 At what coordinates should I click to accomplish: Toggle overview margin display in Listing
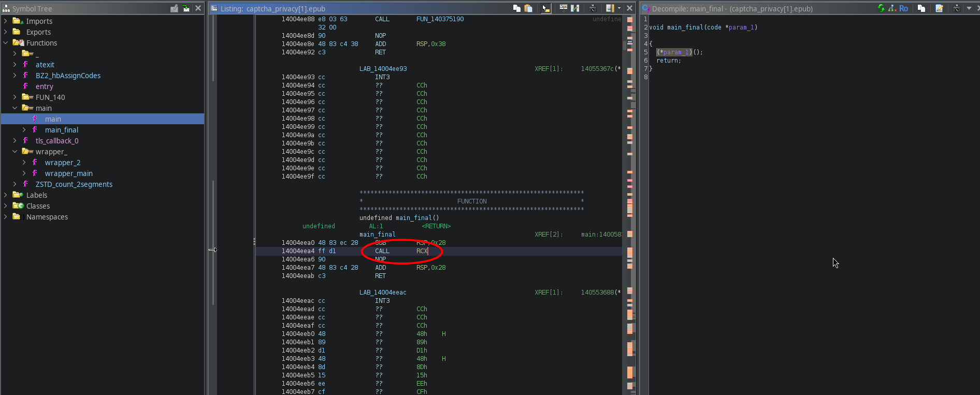pyautogui.click(x=610, y=8)
